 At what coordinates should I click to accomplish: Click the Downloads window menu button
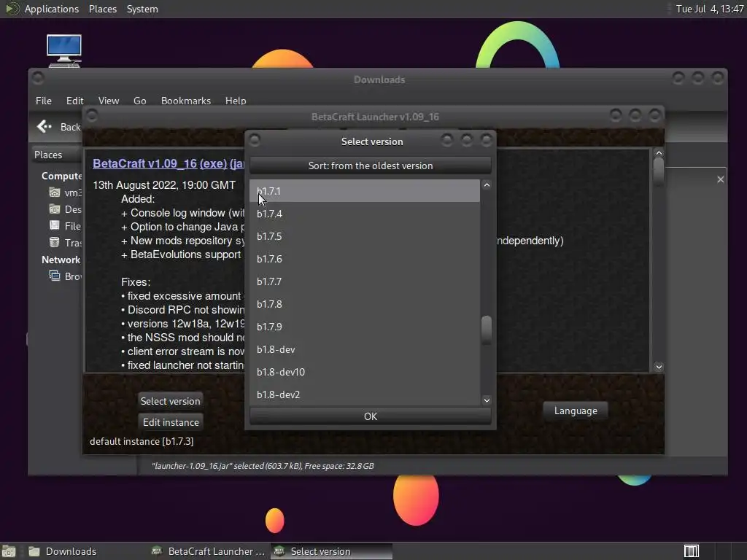(38, 77)
